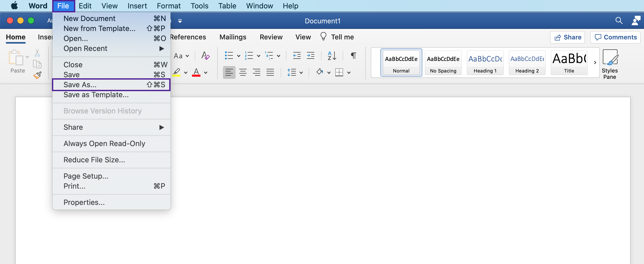
Task: Click the Copy icon
Action: [37, 64]
